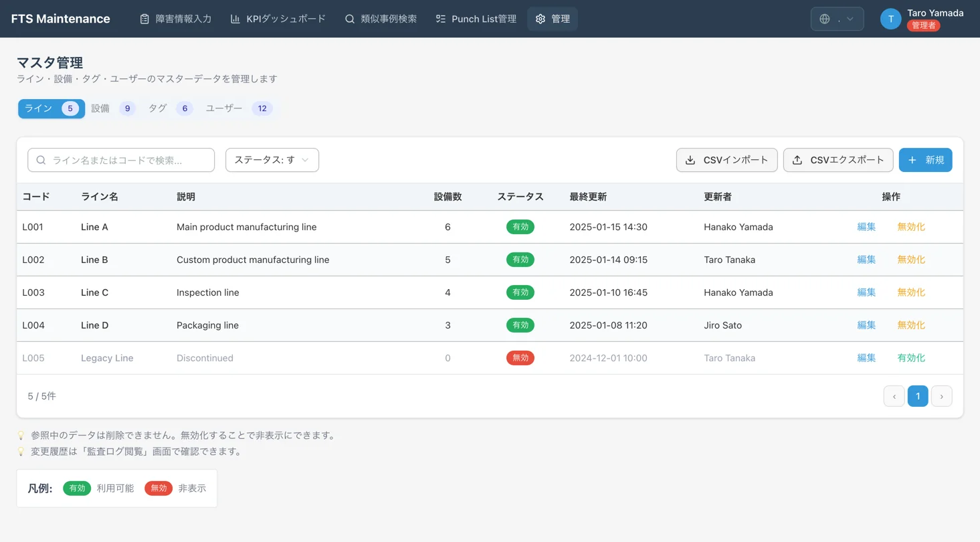Go to KPIダッシュボード
The height and width of the screenshot is (542, 980).
coord(278,19)
